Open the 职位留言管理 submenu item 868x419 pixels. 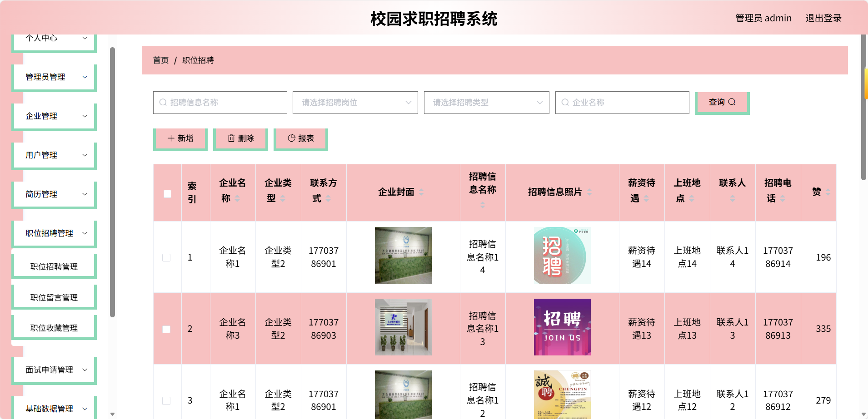54,297
